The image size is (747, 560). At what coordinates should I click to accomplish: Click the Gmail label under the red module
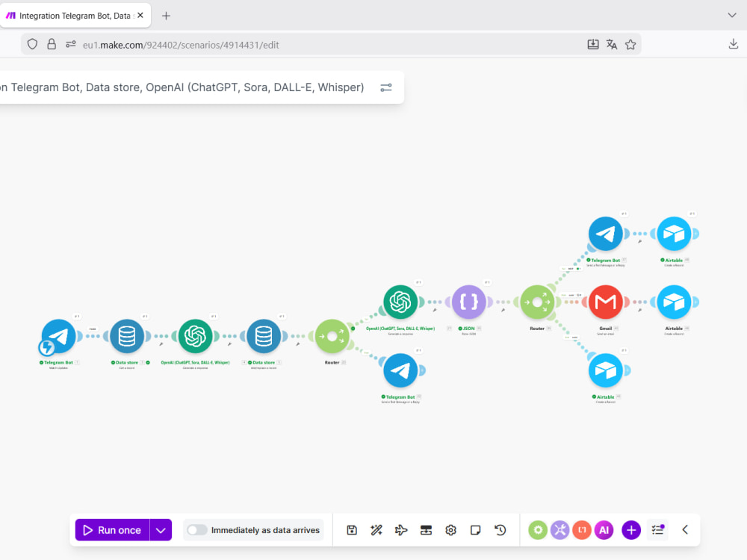tap(606, 329)
